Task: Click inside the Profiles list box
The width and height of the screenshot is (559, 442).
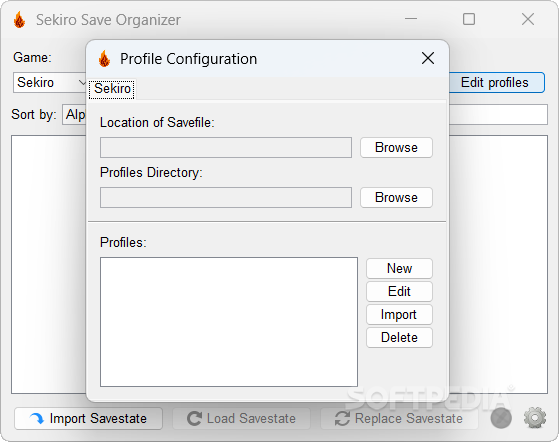Action: 229,322
